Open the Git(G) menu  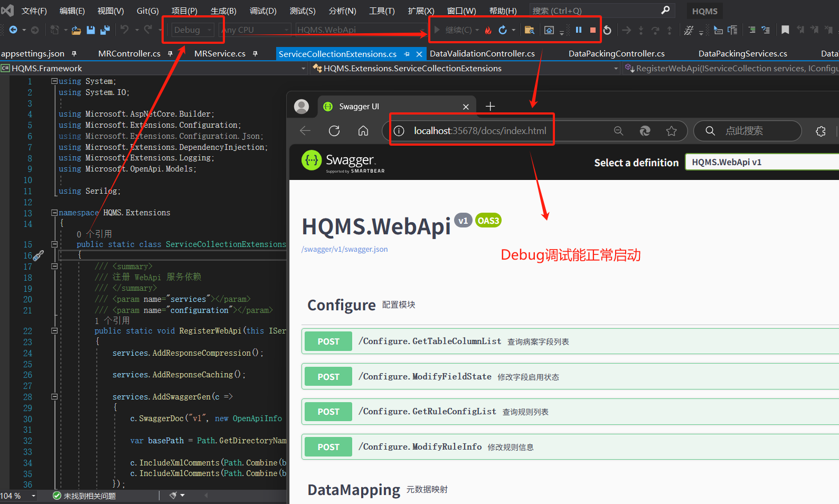coord(148,11)
